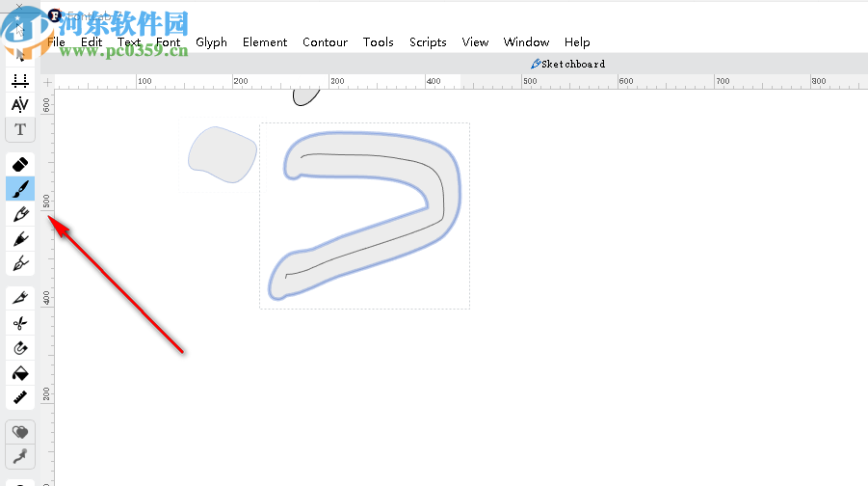Image resolution: width=868 pixels, height=486 pixels.
Task: Select the tool below the heart icon
Action: pyautogui.click(x=20, y=457)
